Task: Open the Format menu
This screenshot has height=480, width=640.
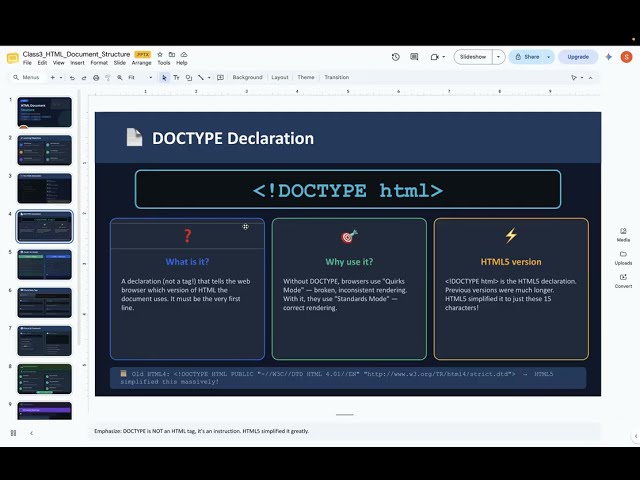Action: point(99,63)
